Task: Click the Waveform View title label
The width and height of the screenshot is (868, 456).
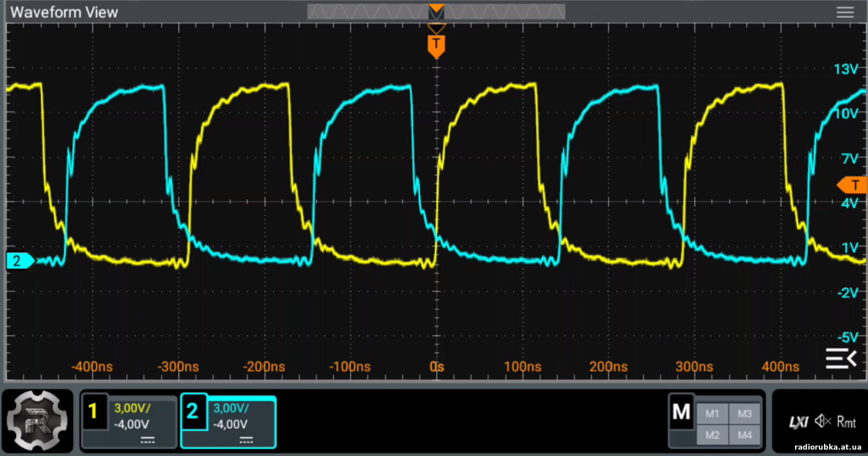Action: (x=64, y=12)
